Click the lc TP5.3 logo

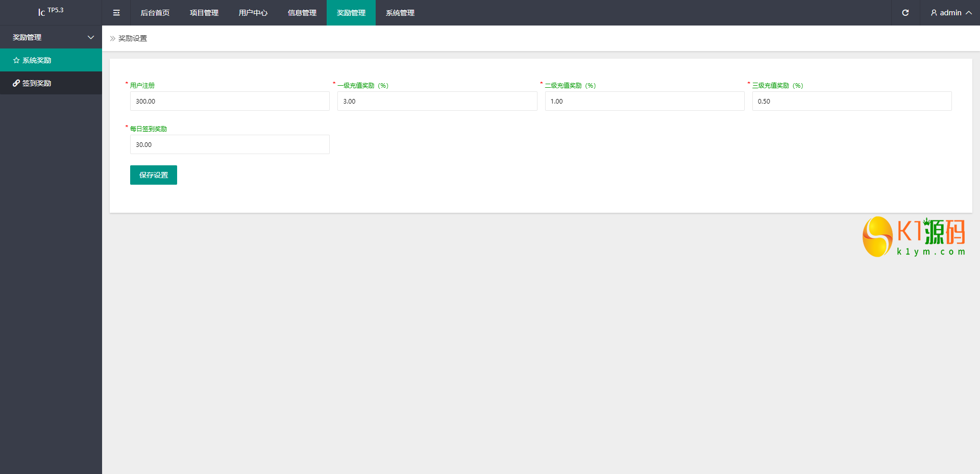tap(51, 11)
